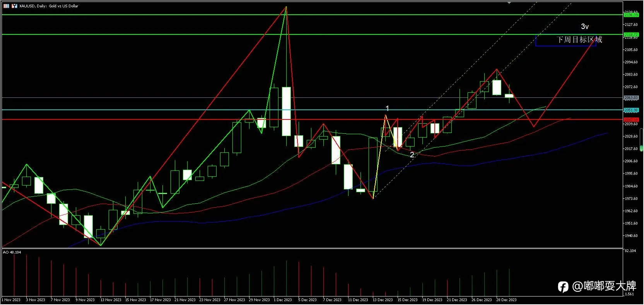Open the one-click trading panel icon

point(6,6)
